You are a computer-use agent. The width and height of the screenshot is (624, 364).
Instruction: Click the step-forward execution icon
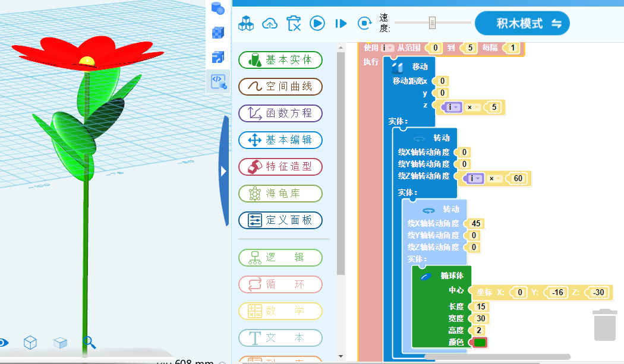[341, 24]
